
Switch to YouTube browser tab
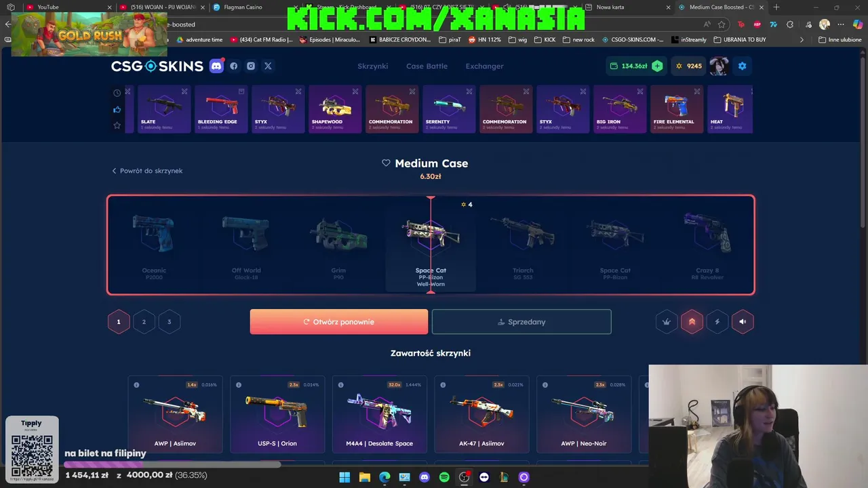[x=68, y=7]
